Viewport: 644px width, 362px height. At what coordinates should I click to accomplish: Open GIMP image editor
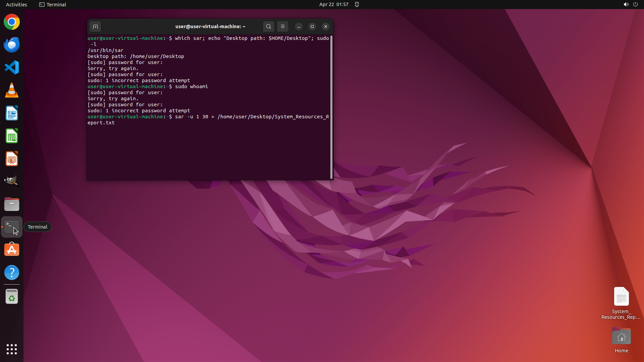click(12, 181)
